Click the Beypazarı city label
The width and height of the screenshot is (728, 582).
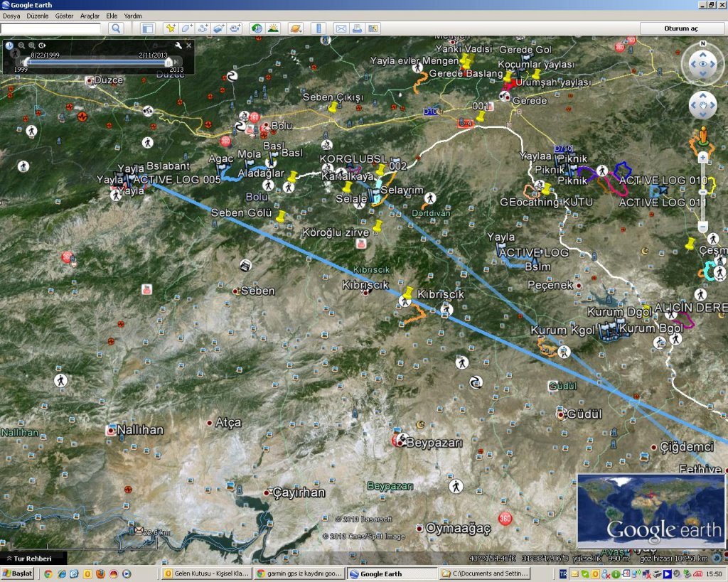click(434, 443)
